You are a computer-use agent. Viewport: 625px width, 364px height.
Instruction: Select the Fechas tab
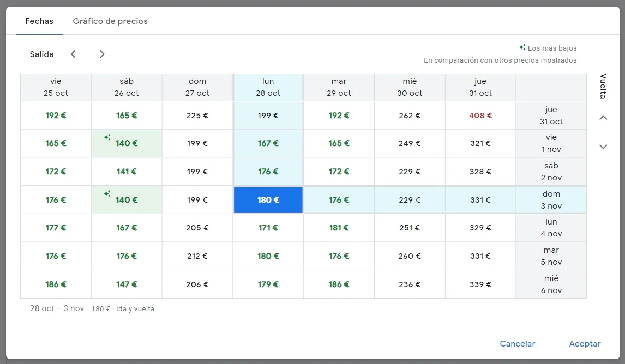point(39,21)
